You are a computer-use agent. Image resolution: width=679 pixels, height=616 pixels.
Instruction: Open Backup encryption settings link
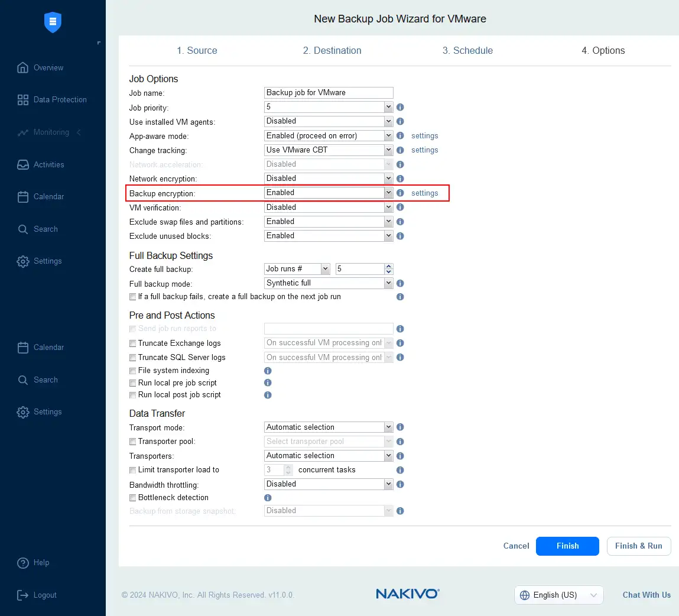click(424, 193)
